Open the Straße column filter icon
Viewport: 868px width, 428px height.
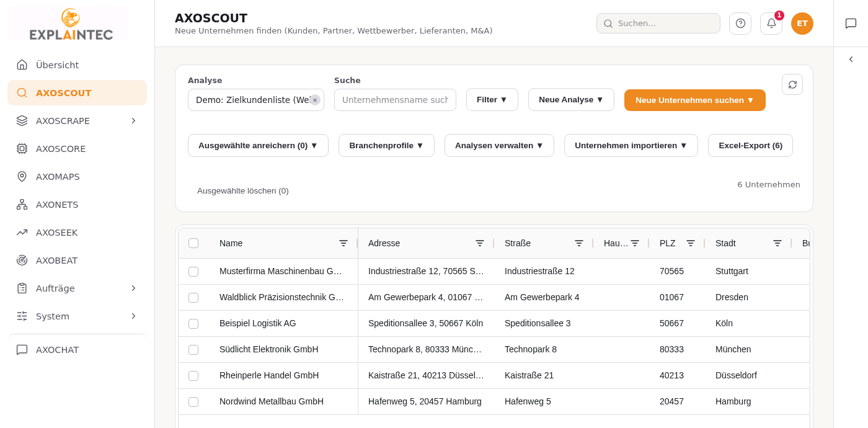579,243
